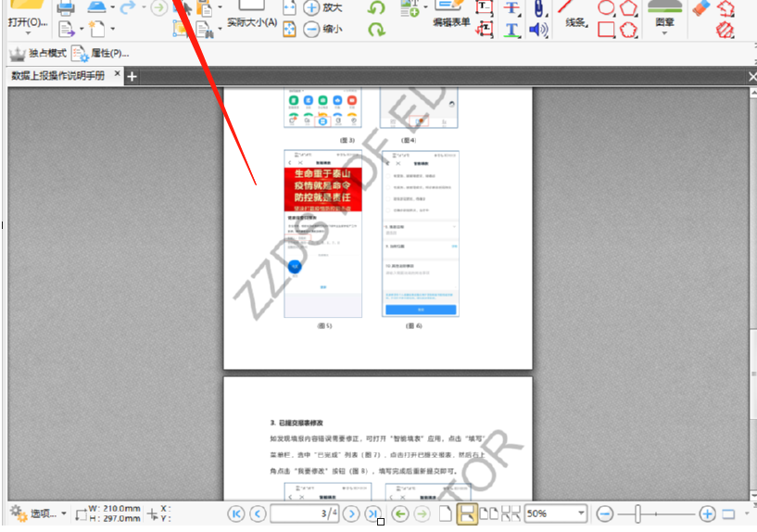Rotate the page with the green arrow icon
This screenshot has width=757, height=532.
pos(376,8)
